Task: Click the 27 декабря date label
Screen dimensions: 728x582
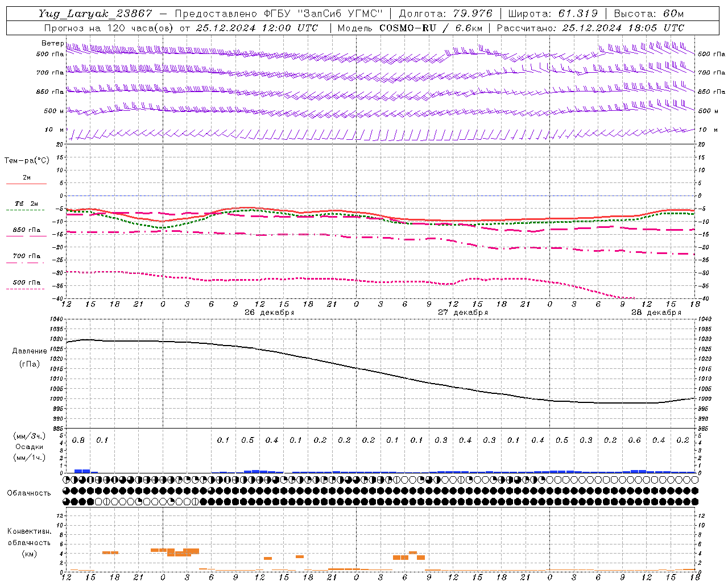Action: point(462,313)
